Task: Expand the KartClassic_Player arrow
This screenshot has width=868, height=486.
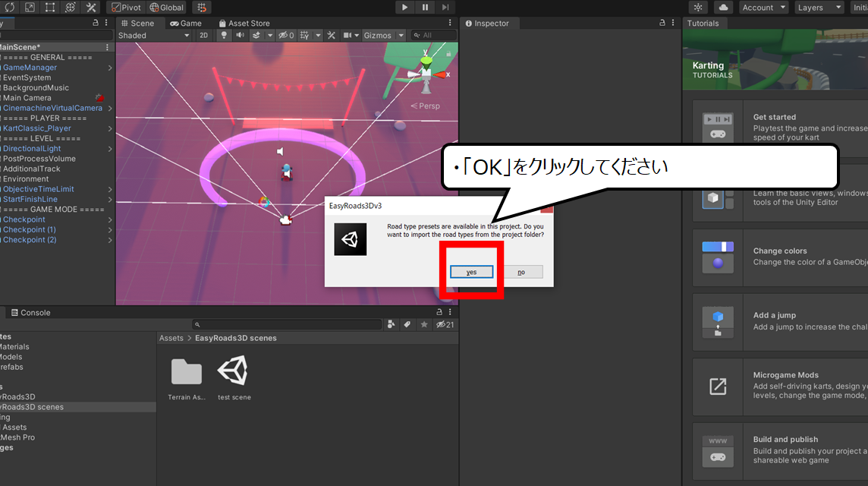Action: pyautogui.click(x=110, y=128)
